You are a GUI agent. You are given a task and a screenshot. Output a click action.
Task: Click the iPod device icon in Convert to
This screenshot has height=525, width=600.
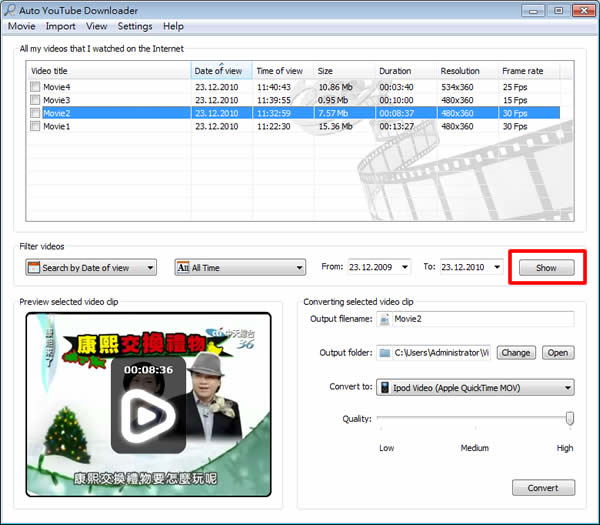pos(385,387)
